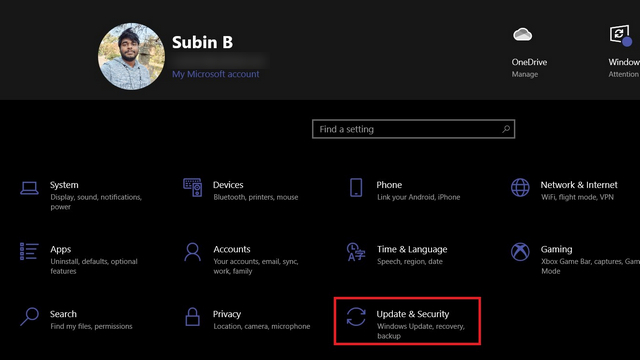The height and width of the screenshot is (360, 640).
Task: Click the Network & Internet globe icon
Action: tap(520, 187)
